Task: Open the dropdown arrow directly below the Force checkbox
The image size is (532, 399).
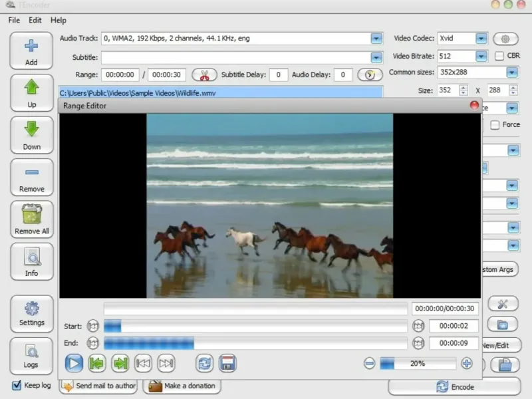Action: click(x=513, y=150)
